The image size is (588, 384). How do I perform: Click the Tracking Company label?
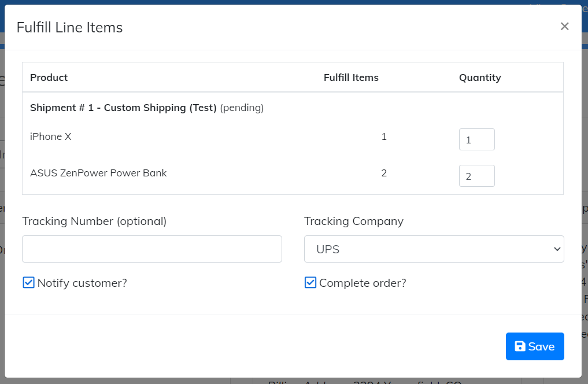point(354,221)
